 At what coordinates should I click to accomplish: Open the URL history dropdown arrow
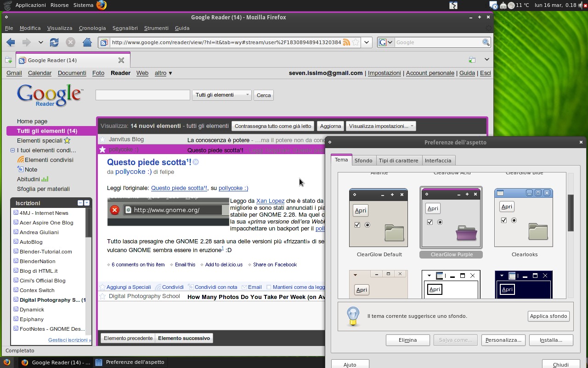point(367,42)
